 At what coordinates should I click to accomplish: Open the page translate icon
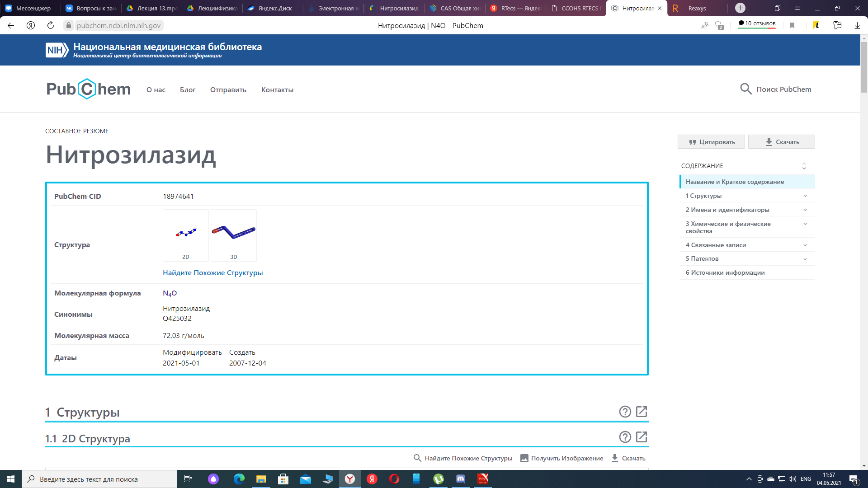pos(705,25)
